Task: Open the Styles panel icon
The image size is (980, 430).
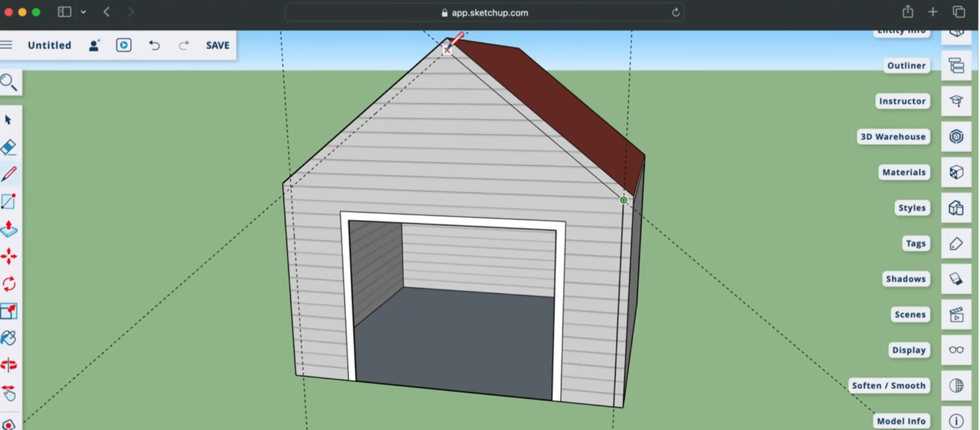Action: click(956, 208)
